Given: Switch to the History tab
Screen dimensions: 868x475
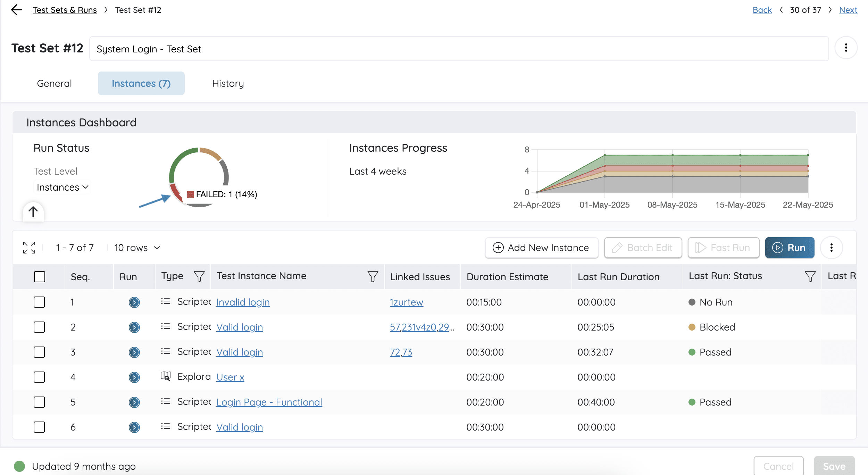Looking at the screenshot, I should click(x=228, y=83).
